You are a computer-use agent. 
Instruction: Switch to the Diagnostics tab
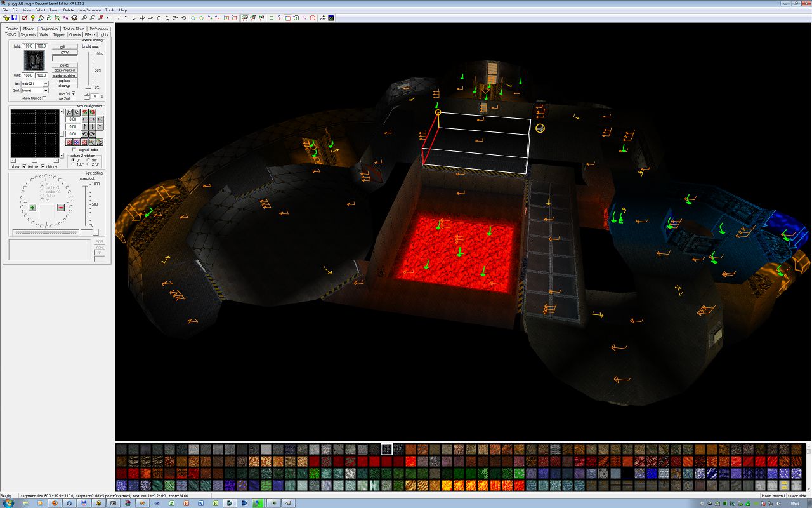[x=49, y=29]
